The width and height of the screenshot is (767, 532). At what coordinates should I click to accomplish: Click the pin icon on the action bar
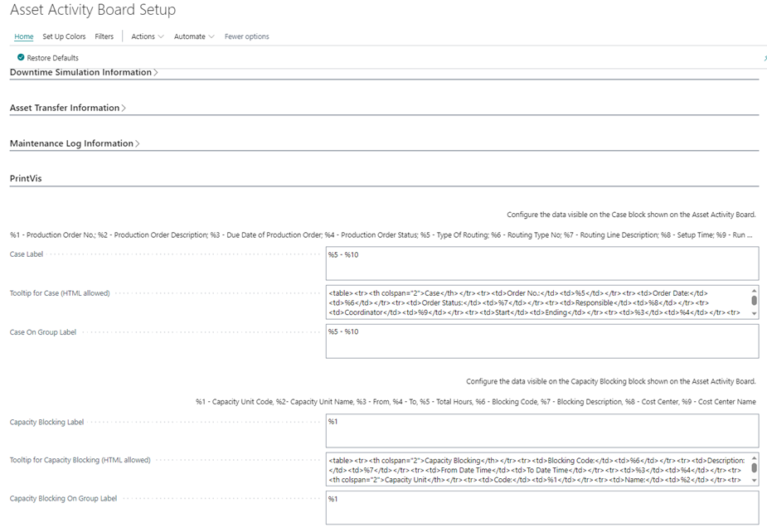pyautogui.click(x=764, y=58)
